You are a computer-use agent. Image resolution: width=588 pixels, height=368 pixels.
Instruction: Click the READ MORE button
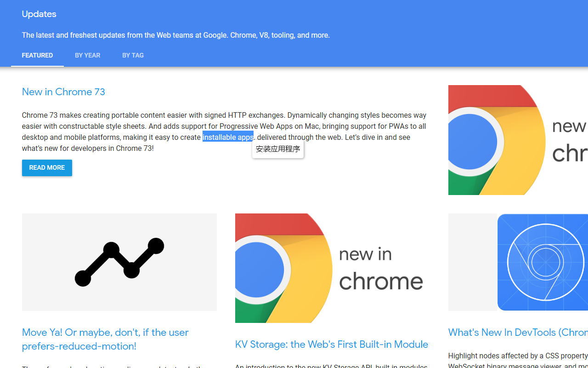tap(47, 167)
